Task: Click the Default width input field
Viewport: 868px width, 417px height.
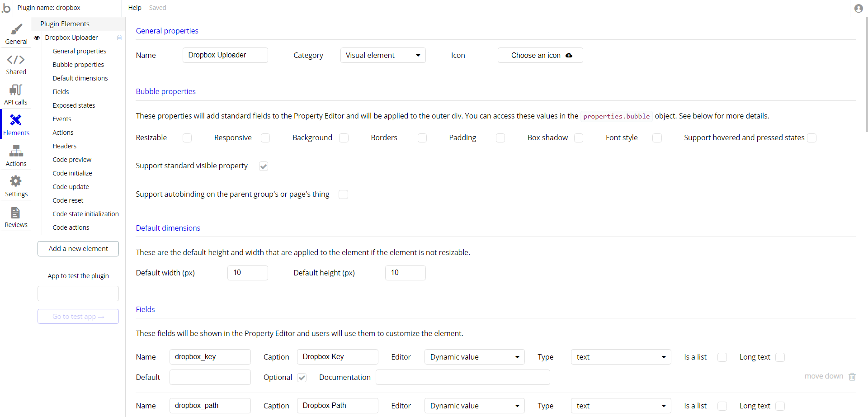Action: click(x=247, y=273)
